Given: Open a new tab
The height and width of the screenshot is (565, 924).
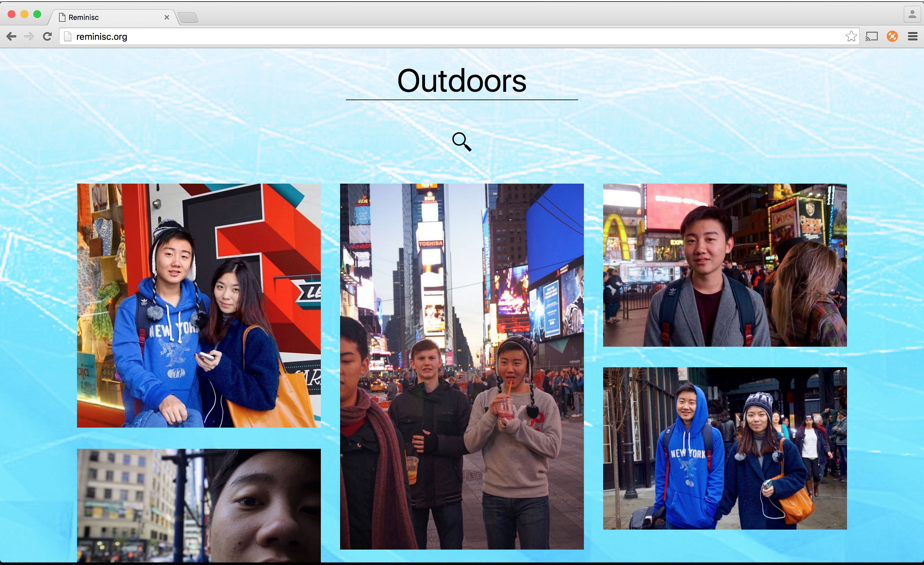Looking at the screenshot, I should 188,17.
